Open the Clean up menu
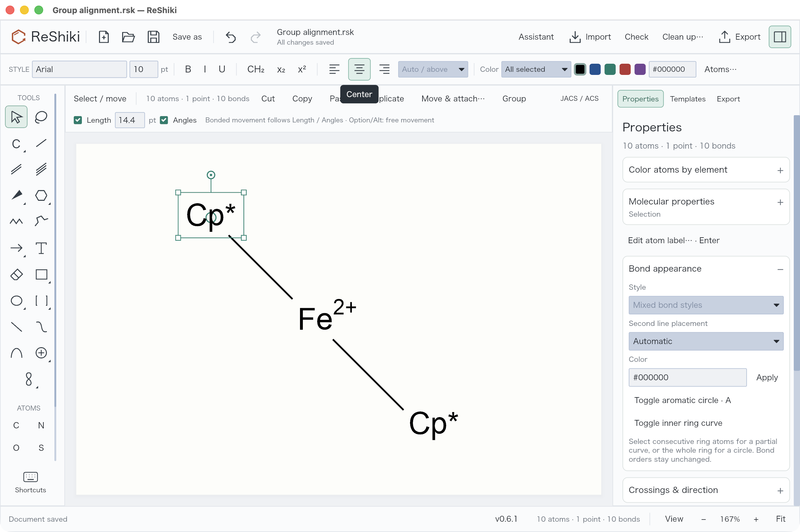The image size is (800, 532). point(682,37)
